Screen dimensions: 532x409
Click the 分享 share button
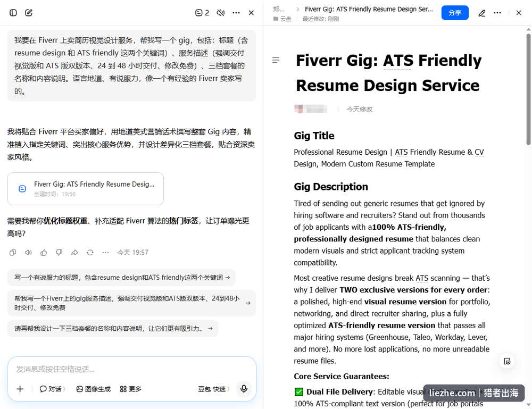click(x=455, y=13)
